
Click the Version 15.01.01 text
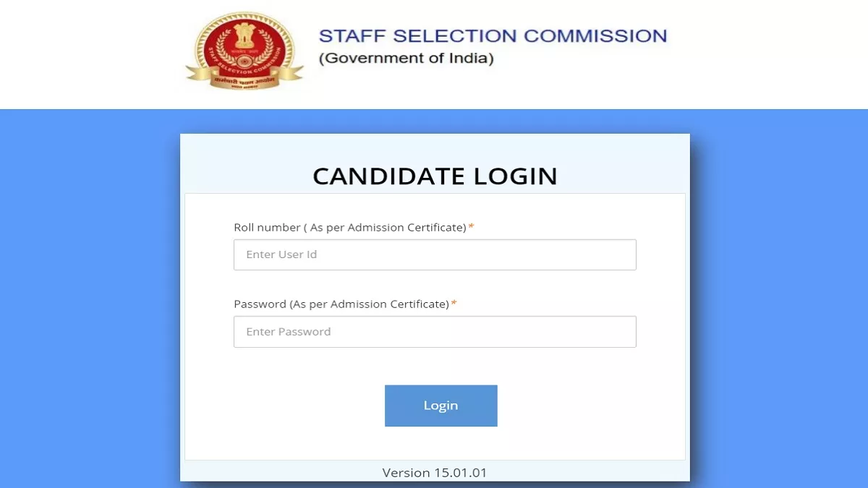coord(435,473)
